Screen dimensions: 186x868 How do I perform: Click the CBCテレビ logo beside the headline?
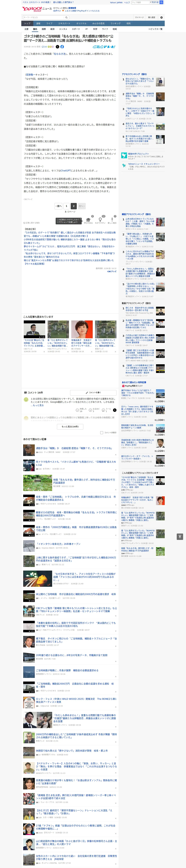(104, 47)
